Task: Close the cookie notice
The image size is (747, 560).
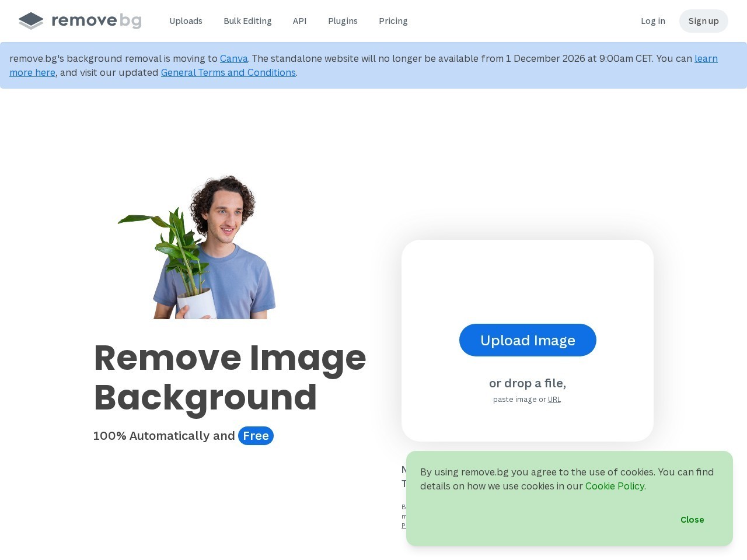Action: (x=692, y=520)
